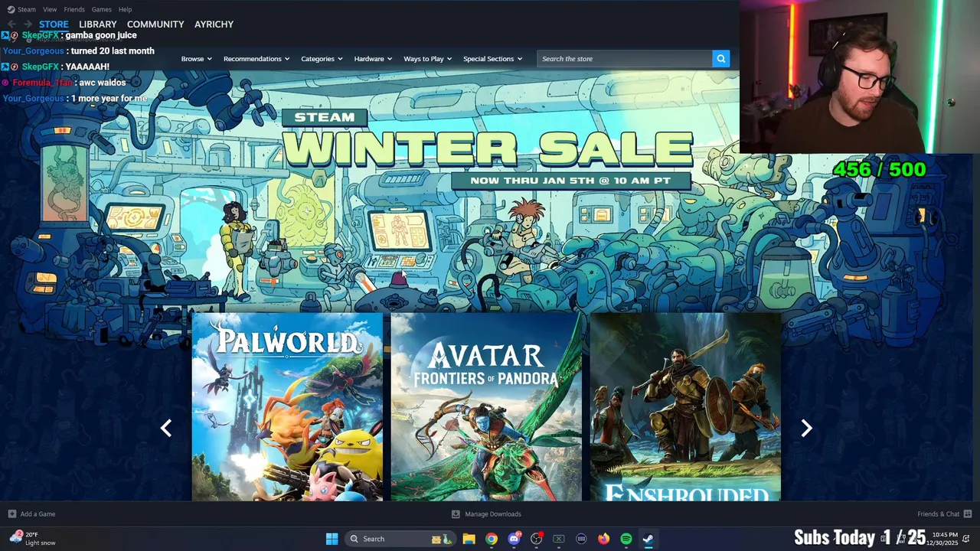Show next carousel games with right arrow
This screenshot has height=551, width=980.
[806, 429]
